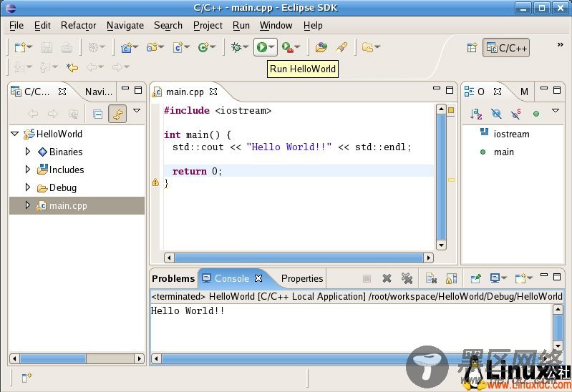Click warning marker beside closing brace

point(155,182)
